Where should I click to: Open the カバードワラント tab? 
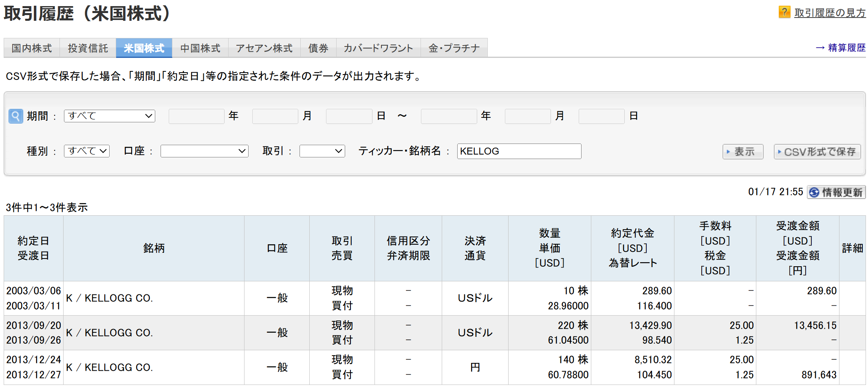pyautogui.click(x=378, y=48)
